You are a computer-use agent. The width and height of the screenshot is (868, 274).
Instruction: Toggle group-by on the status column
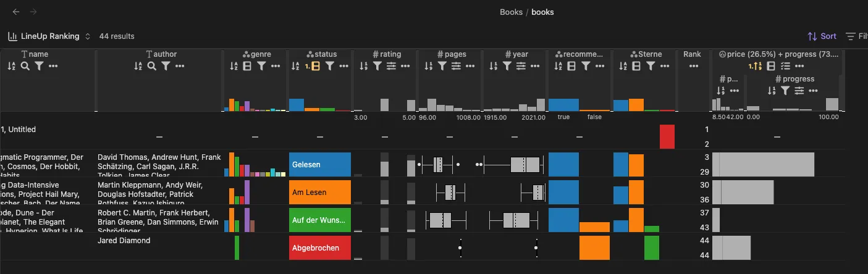(316, 66)
